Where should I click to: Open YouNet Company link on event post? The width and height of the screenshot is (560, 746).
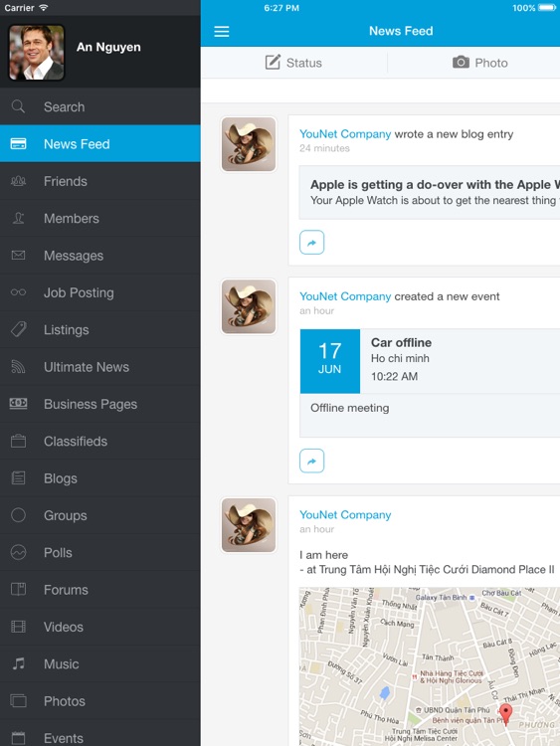345,296
